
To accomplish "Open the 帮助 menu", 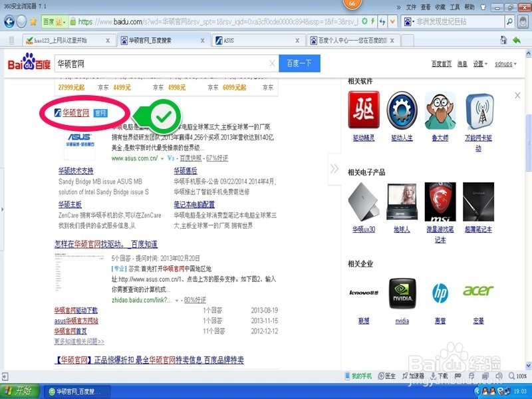I will [469, 7].
